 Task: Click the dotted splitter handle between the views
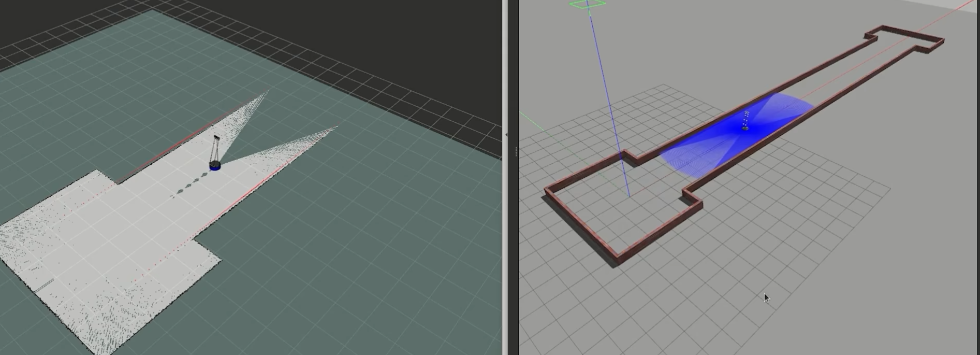point(516,151)
